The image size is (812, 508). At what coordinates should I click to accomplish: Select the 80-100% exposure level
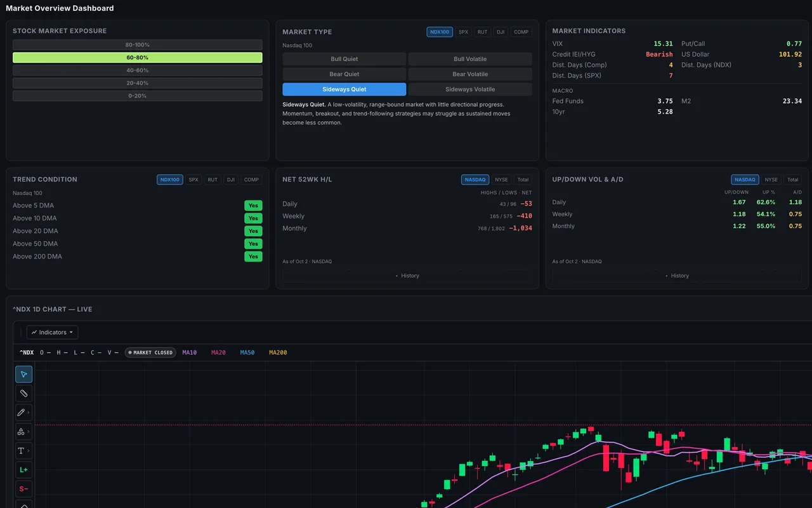pos(138,45)
